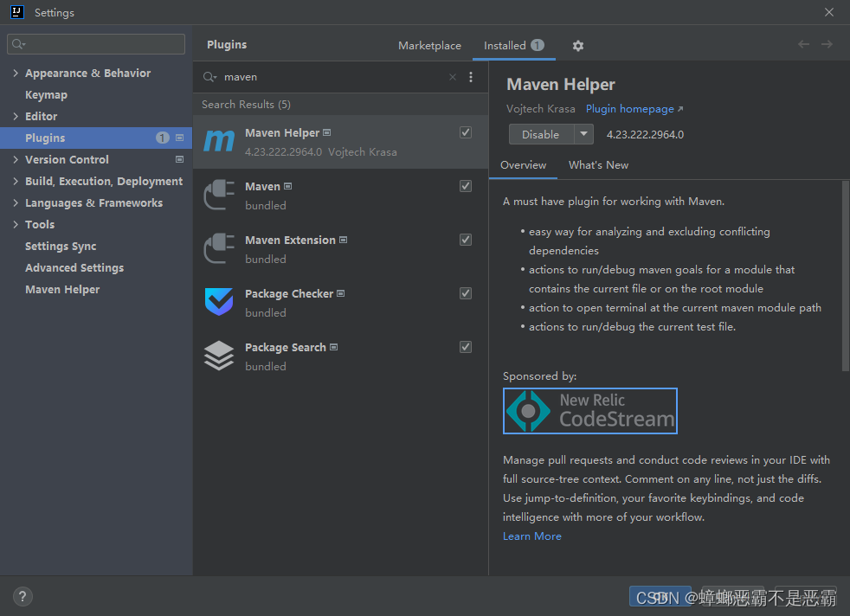The width and height of the screenshot is (850, 616).
Task: Open Maven Helper settings page
Action: click(62, 289)
